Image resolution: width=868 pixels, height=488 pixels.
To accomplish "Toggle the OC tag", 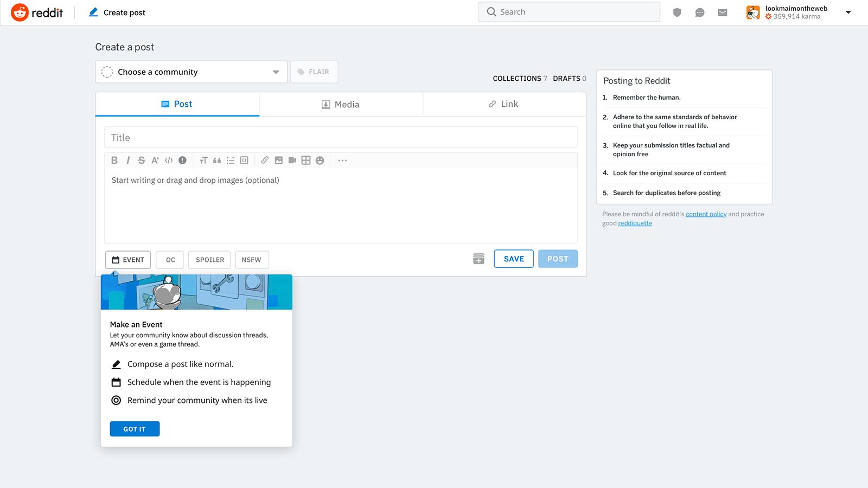I will 170,260.
